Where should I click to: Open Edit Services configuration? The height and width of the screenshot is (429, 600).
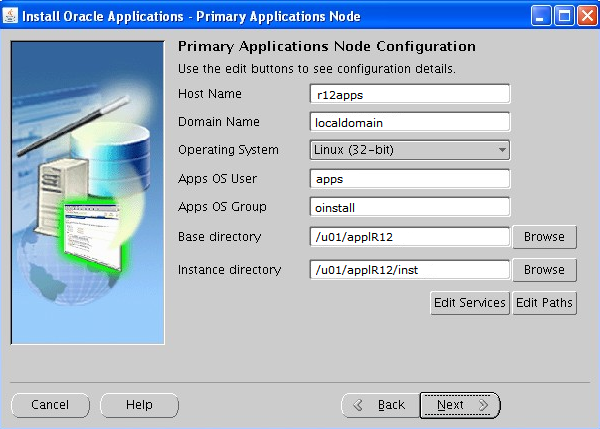[x=470, y=303]
